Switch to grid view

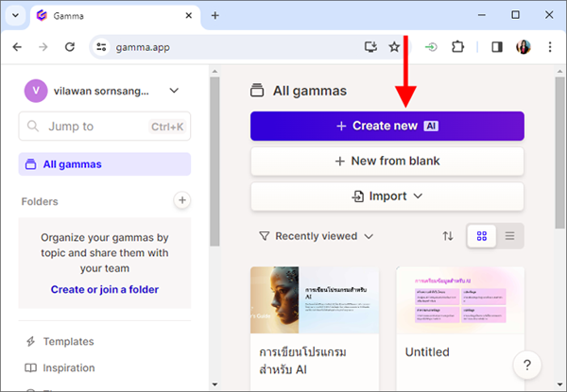482,236
